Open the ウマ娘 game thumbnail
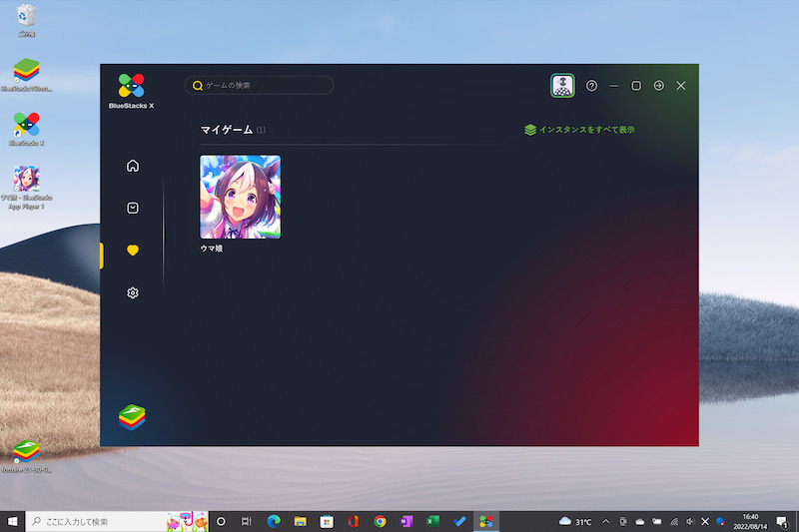 coord(240,197)
